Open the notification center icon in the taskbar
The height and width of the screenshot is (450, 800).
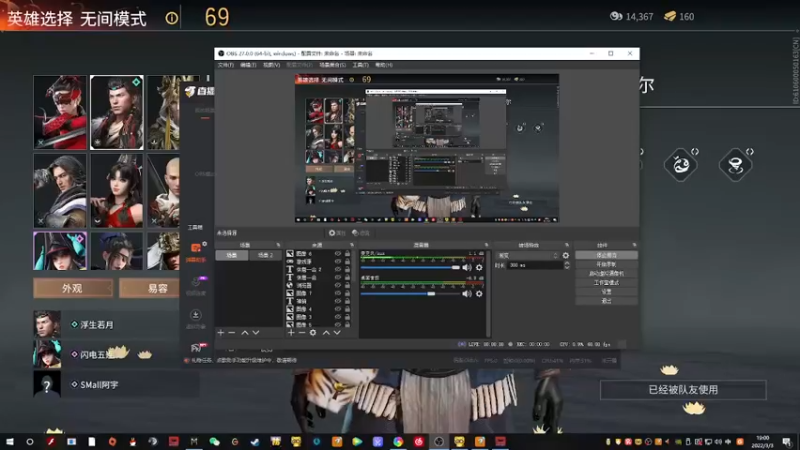[x=787, y=441]
